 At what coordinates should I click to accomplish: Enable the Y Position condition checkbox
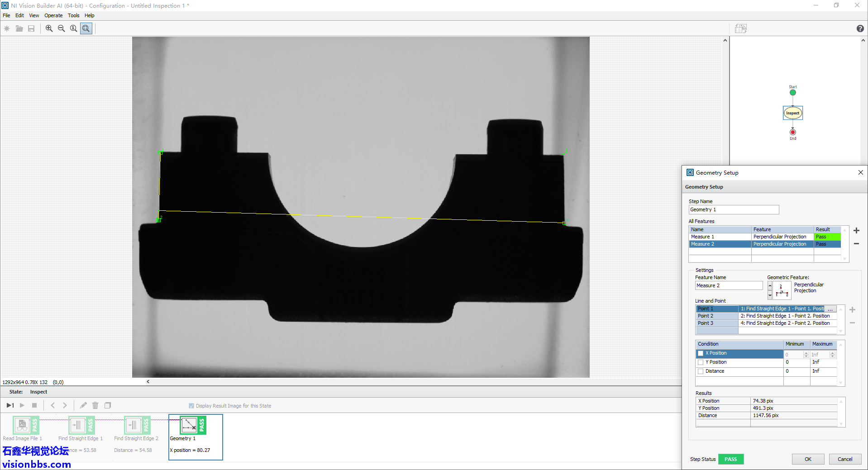pos(701,362)
